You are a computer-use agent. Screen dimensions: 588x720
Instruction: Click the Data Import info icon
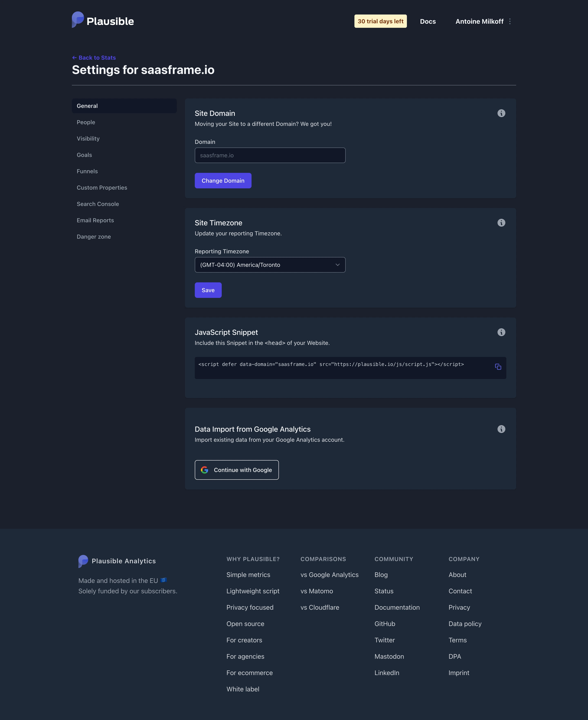click(501, 429)
